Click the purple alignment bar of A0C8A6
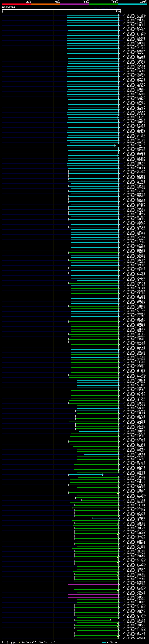 (x=94, y=584)
